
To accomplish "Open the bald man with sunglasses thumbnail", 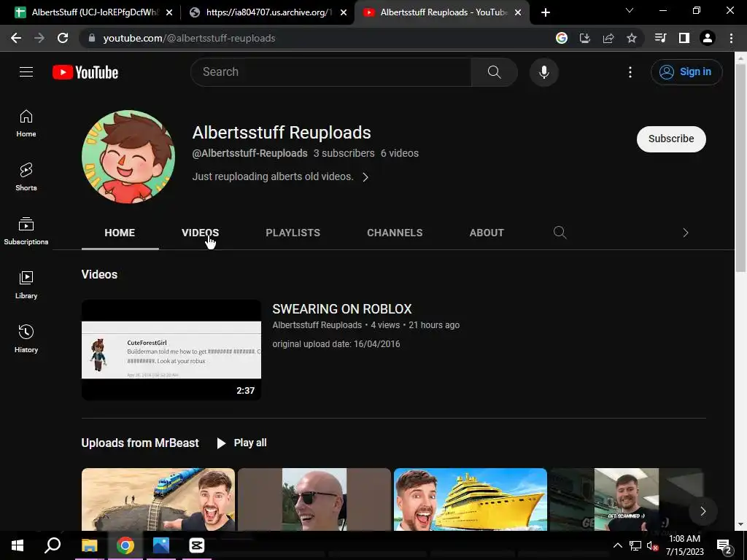I will pos(314,499).
